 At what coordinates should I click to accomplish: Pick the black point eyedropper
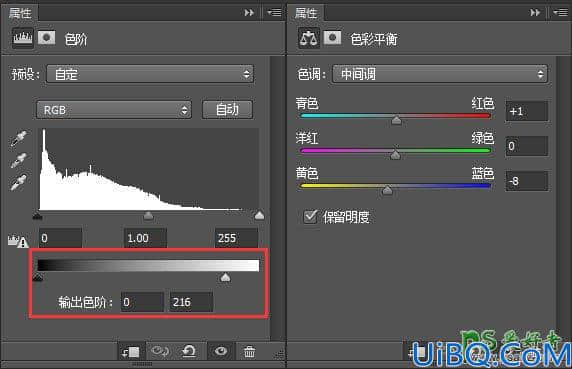19,139
